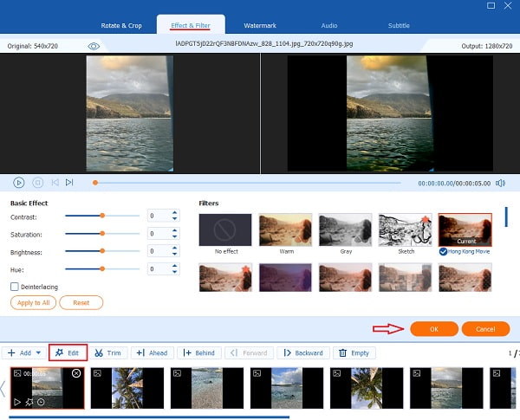Apply the Warm filter
This screenshot has width=520, height=420.
click(x=285, y=229)
